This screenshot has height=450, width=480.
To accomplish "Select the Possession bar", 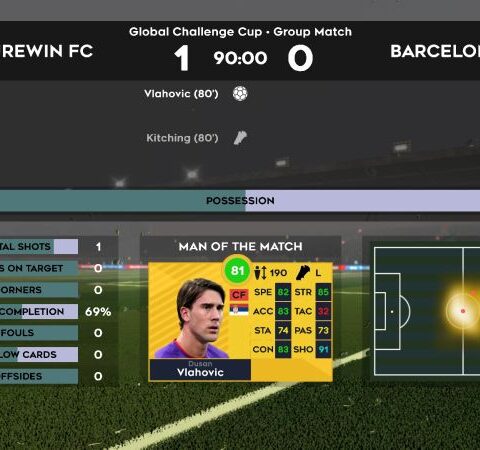I will coord(240,201).
